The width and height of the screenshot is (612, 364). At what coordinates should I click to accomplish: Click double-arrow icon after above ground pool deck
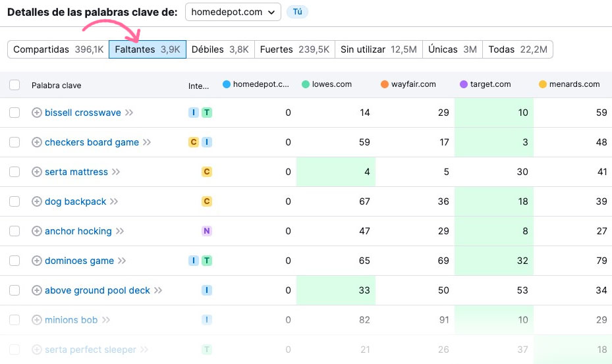(x=158, y=290)
